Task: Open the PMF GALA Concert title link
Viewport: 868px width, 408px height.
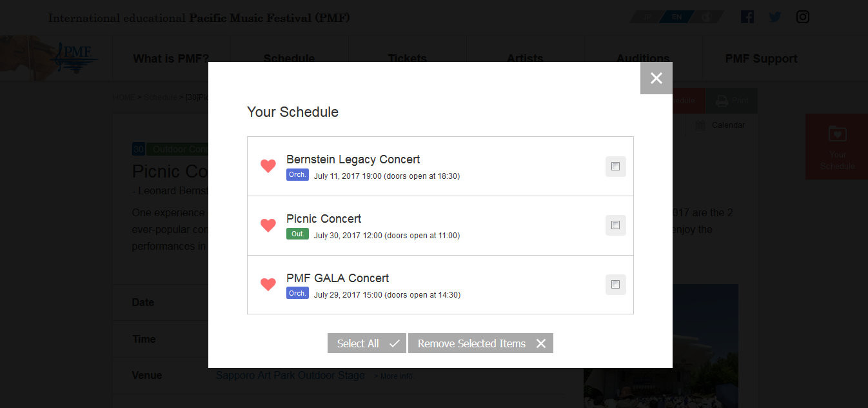Action: pos(338,278)
